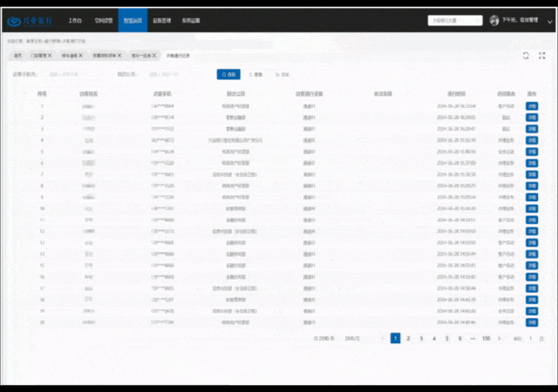Click the 重置 reset button
The image size is (558, 392).
[x=256, y=75]
